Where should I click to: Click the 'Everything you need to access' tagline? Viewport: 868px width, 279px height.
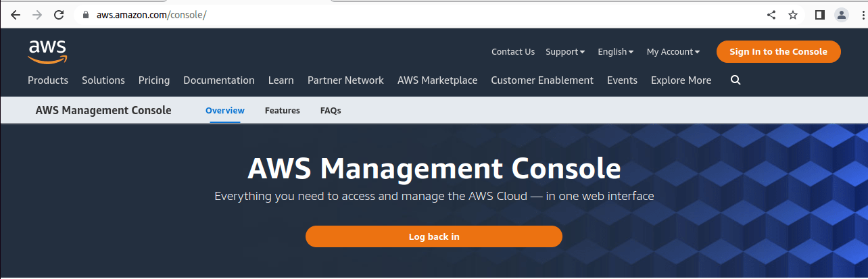(x=434, y=197)
